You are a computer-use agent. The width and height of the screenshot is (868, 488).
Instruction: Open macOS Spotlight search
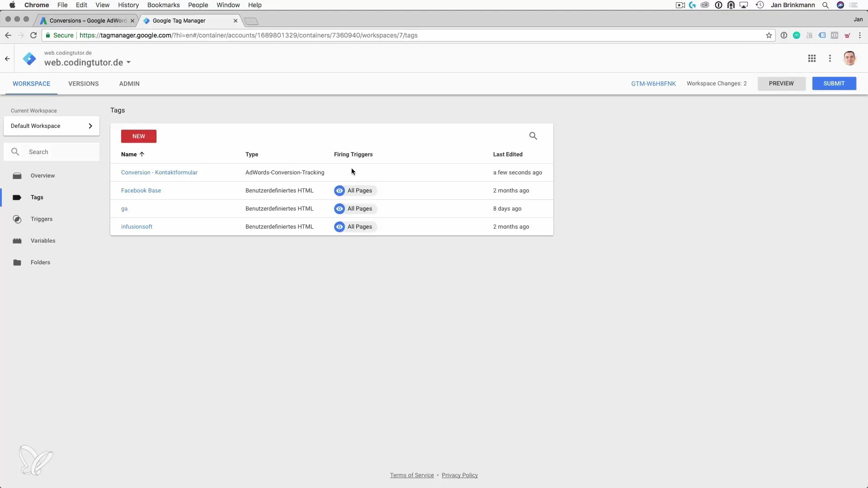pos(826,5)
